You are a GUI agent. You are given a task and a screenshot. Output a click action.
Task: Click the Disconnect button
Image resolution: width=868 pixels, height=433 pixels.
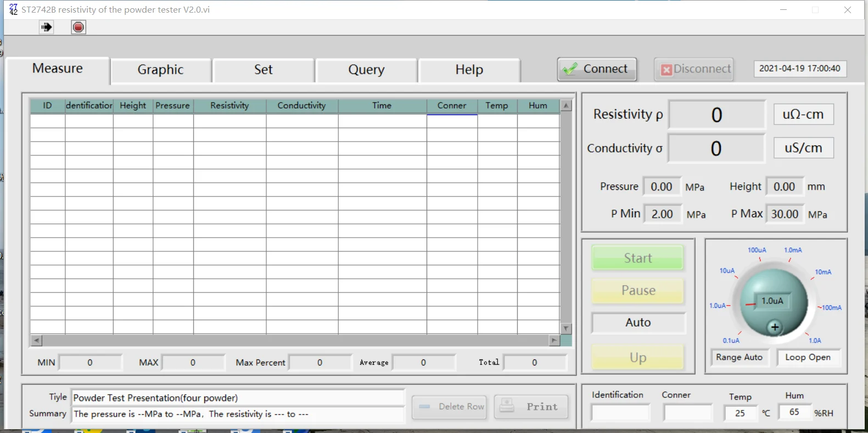click(x=694, y=69)
